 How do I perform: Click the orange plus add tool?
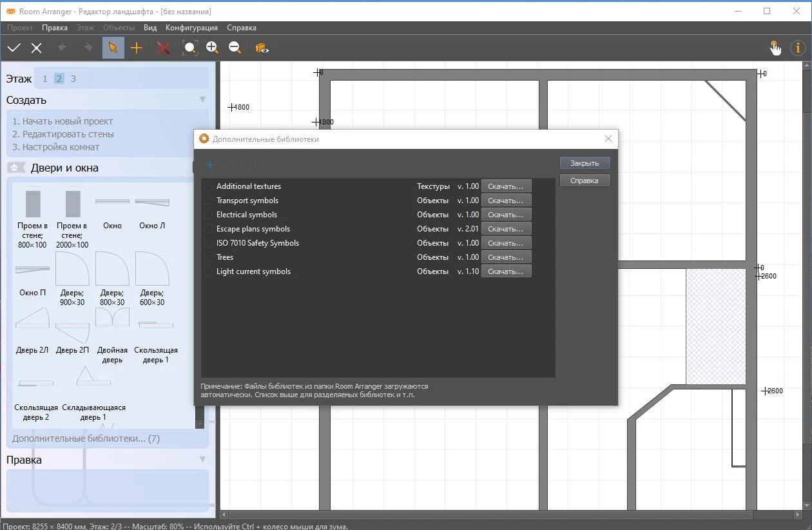137,48
